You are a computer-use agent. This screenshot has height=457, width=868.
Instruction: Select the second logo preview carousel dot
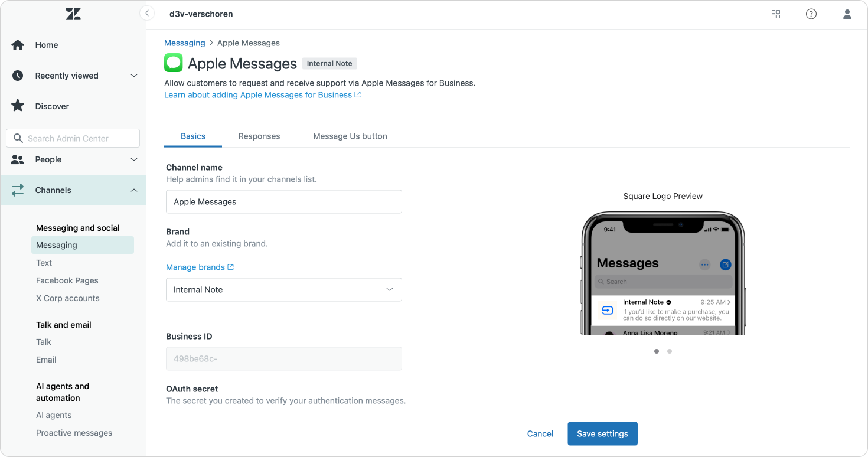(x=670, y=351)
